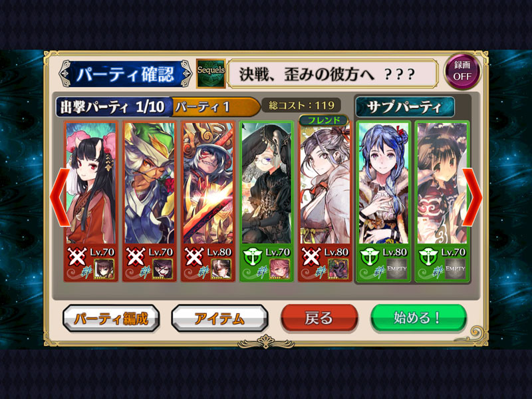Select the pink-haired bond portrait on the fourth card
Screen dimensions: 532x399
[279, 269]
